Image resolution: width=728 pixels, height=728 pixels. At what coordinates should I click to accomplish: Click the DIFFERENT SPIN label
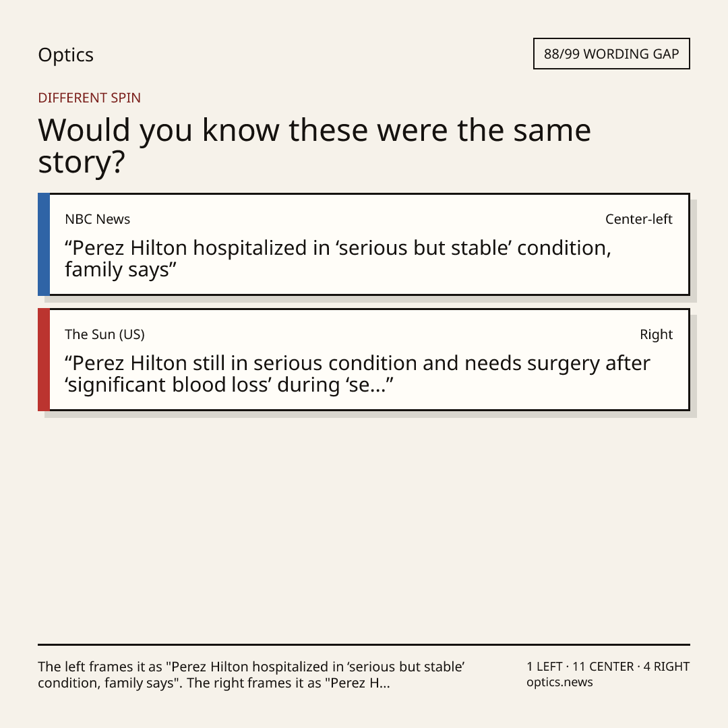89,98
